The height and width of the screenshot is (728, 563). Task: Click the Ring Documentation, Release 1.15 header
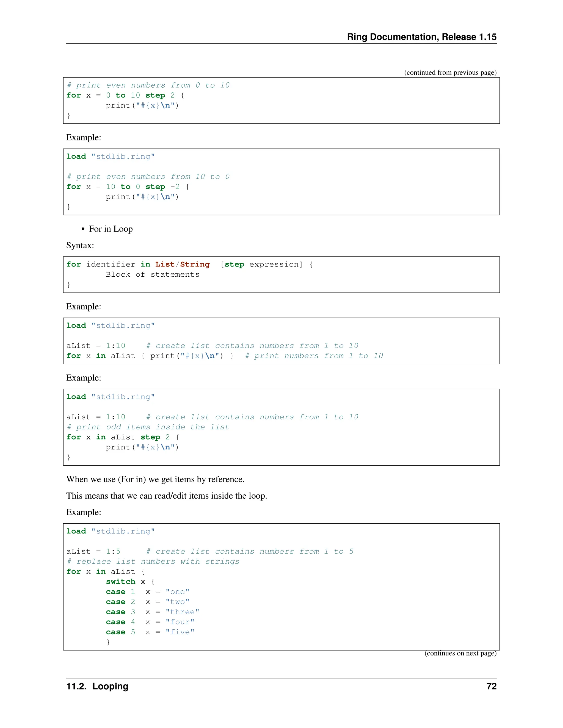(x=421, y=37)
